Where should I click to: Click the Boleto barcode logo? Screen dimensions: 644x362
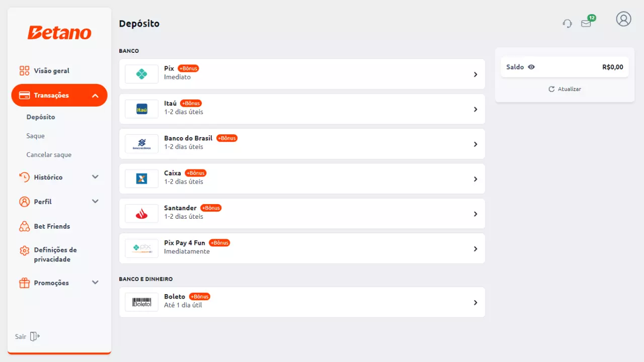coord(141,302)
